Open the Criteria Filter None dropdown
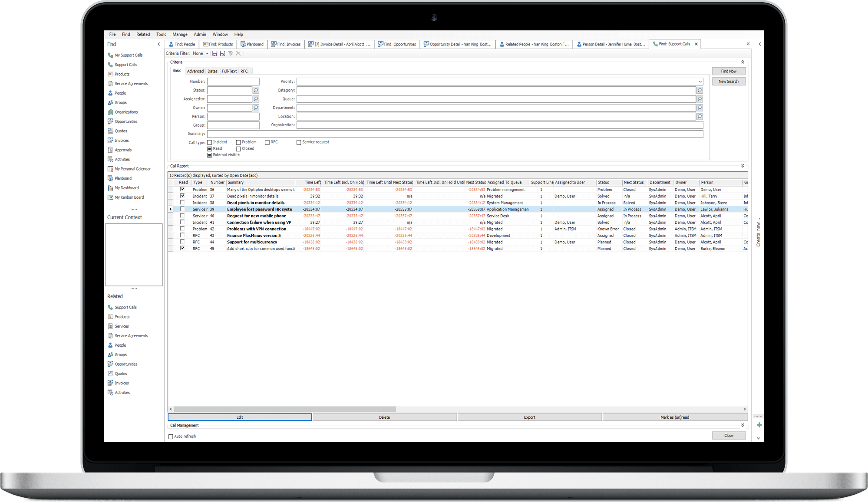 207,53
